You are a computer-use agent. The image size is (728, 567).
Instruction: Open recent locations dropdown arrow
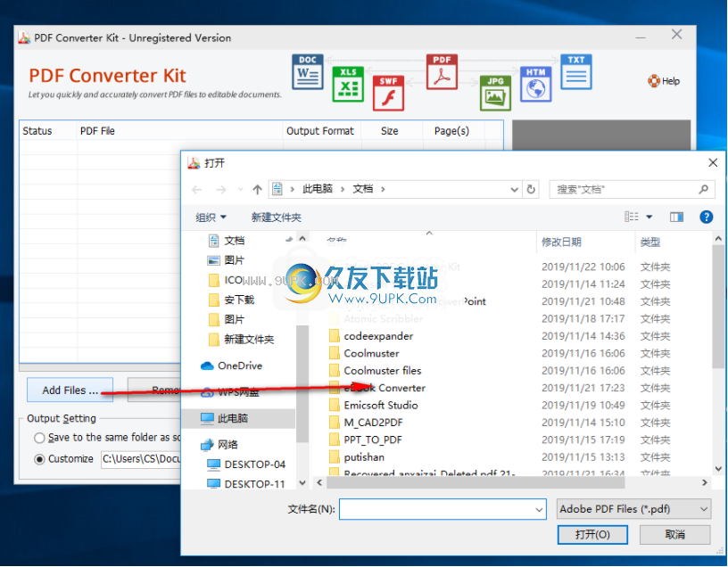240,189
